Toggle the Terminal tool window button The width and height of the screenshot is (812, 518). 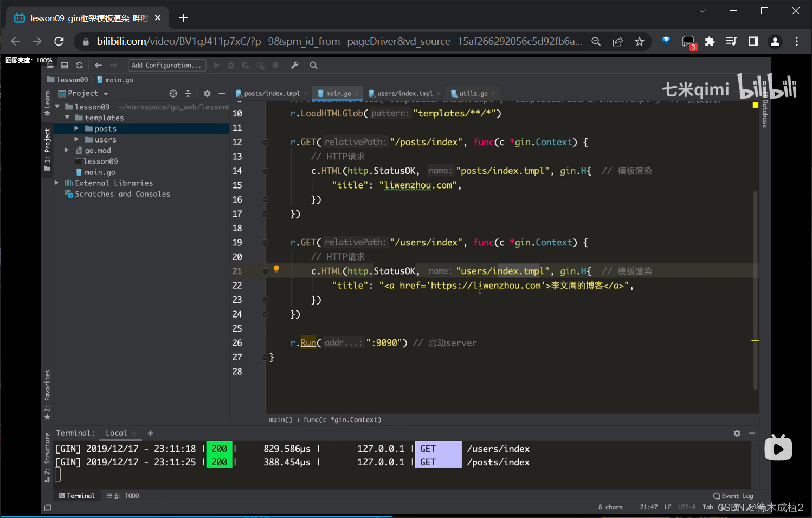76,496
